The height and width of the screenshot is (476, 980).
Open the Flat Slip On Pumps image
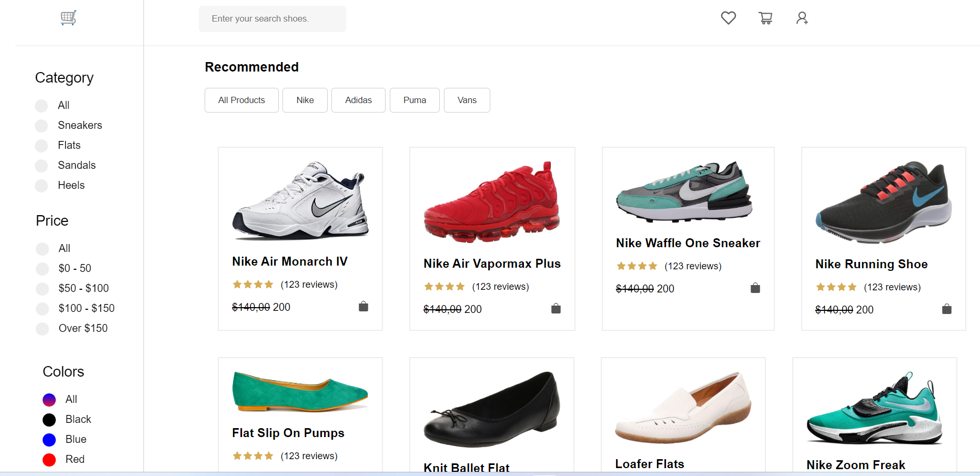(x=300, y=392)
